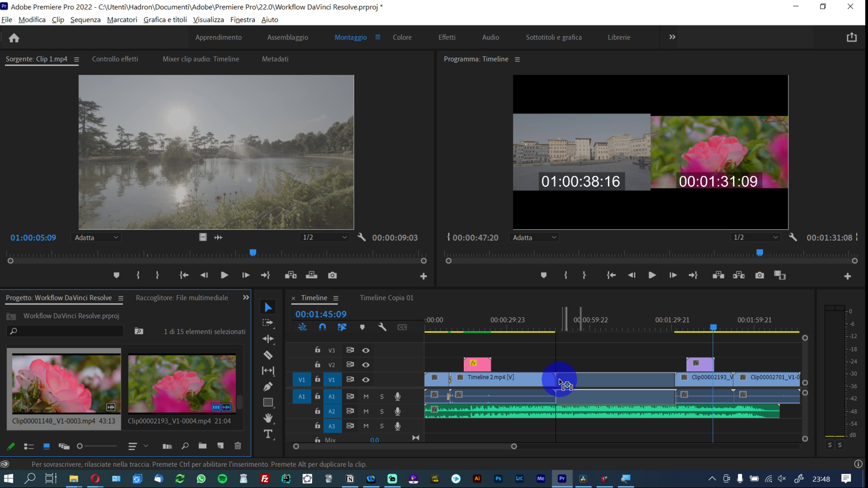Toggle Snap in timeline magnet icon
This screenshot has width=868, height=488.
[323, 327]
